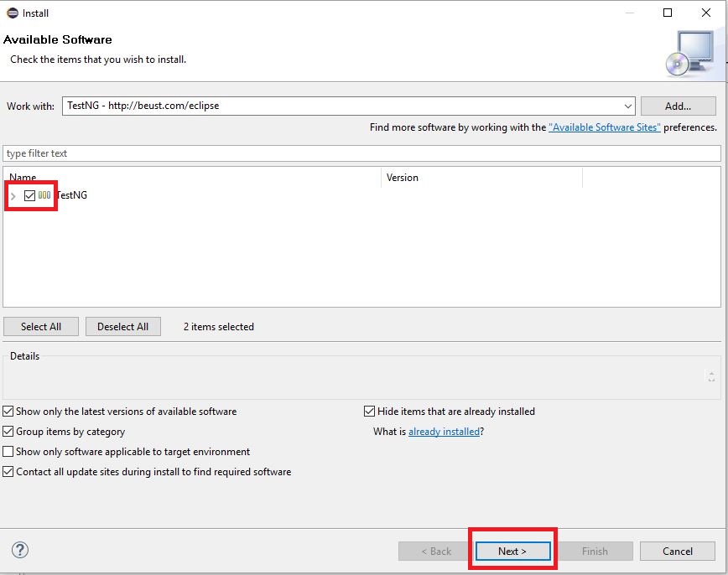Disable Show only the latest versions option
The width and height of the screenshot is (728, 575).
click(8, 412)
